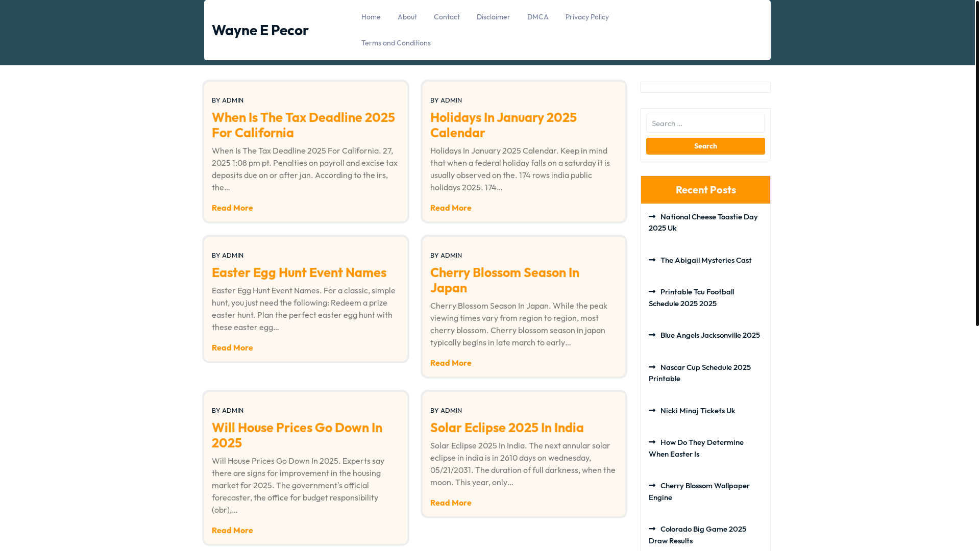
Task: Select Contact in the navigation
Action: (447, 17)
